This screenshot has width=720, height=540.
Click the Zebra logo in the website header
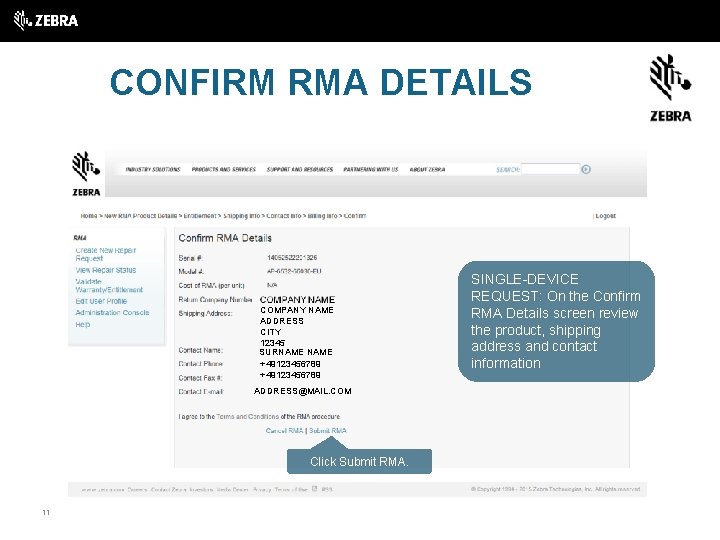(x=86, y=174)
